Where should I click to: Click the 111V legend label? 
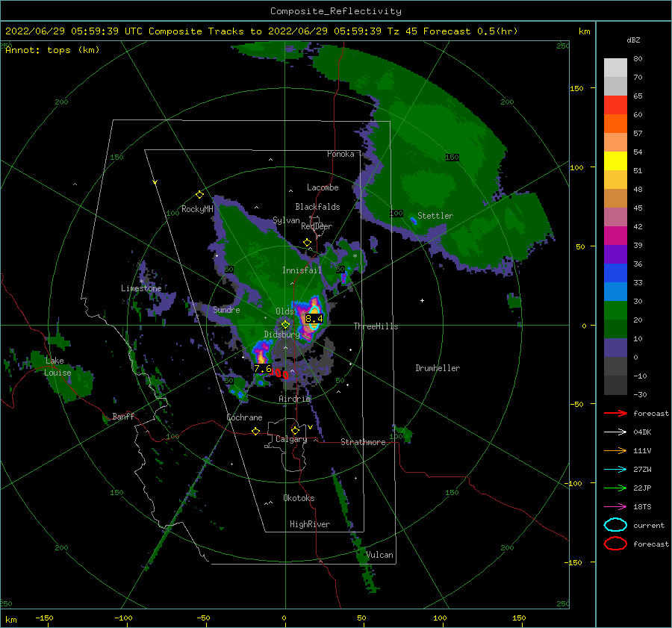[642, 450]
